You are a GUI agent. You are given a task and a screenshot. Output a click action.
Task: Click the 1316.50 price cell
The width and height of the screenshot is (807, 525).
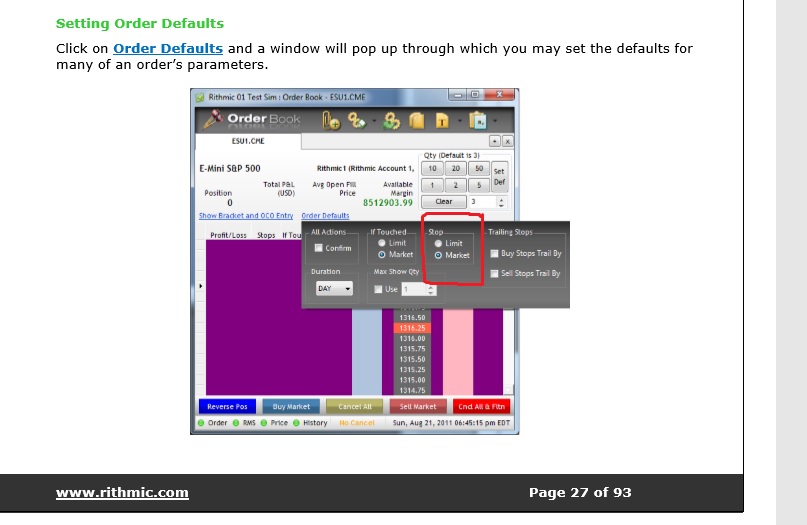[x=412, y=318]
